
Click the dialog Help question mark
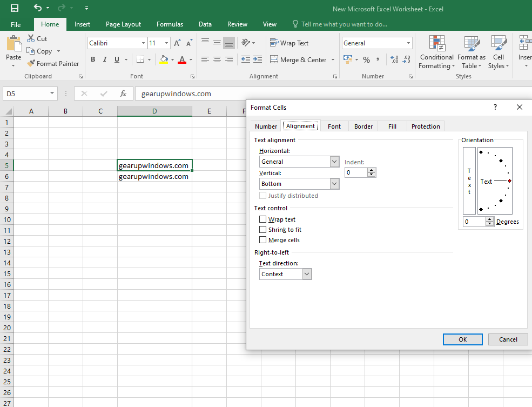495,107
